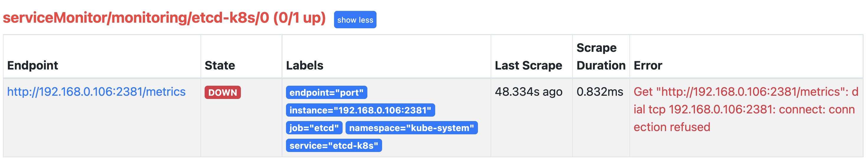The height and width of the screenshot is (162, 868).
Task: Select the endpoint="port" label badge
Action: 326,92
